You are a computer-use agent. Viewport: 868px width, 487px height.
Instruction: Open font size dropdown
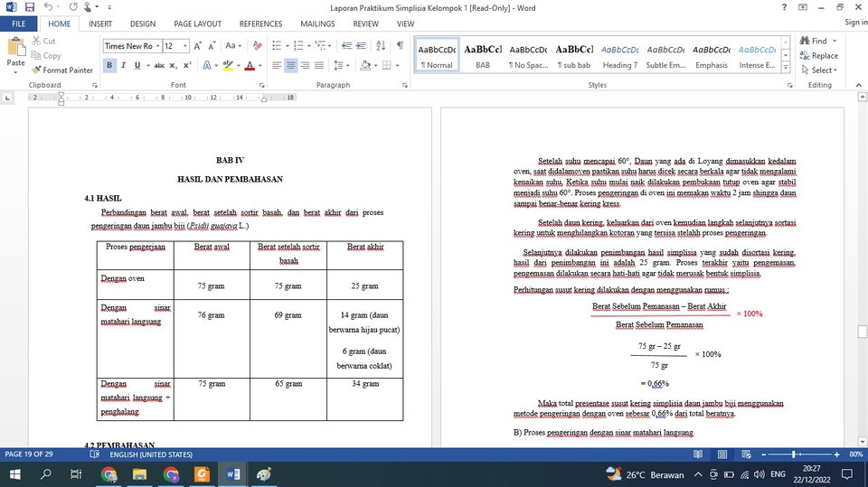pyautogui.click(x=185, y=46)
